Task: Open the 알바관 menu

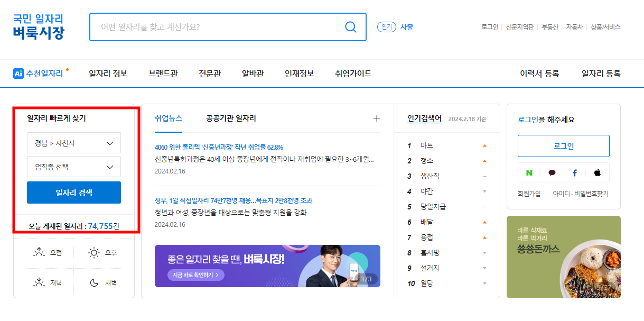Action: [x=253, y=74]
